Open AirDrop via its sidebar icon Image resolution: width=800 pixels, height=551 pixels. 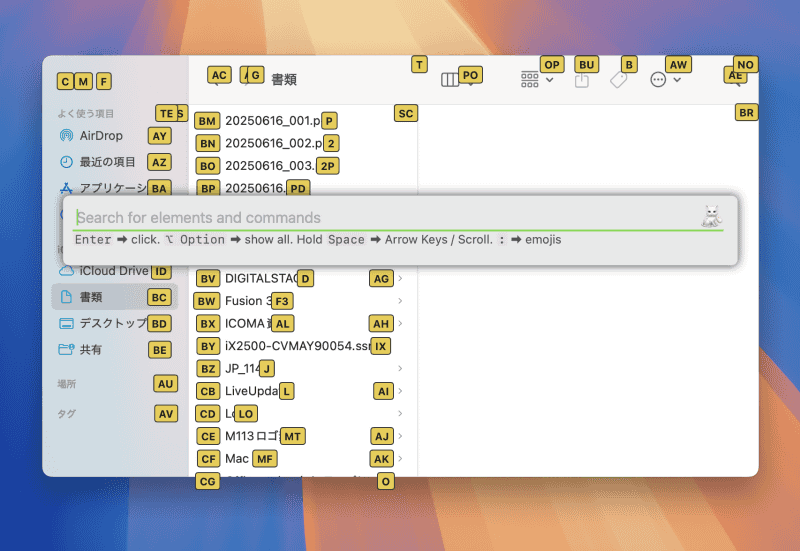click(x=66, y=136)
